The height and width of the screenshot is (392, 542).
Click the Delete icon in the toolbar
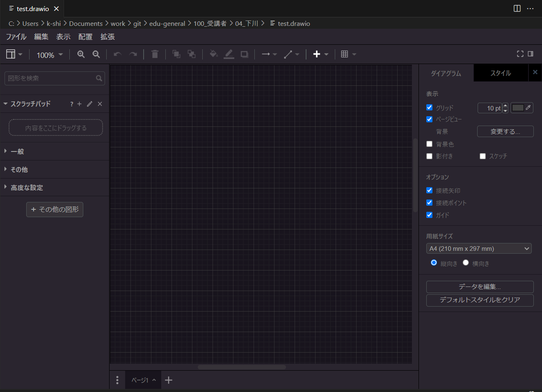tap(155, 54)
